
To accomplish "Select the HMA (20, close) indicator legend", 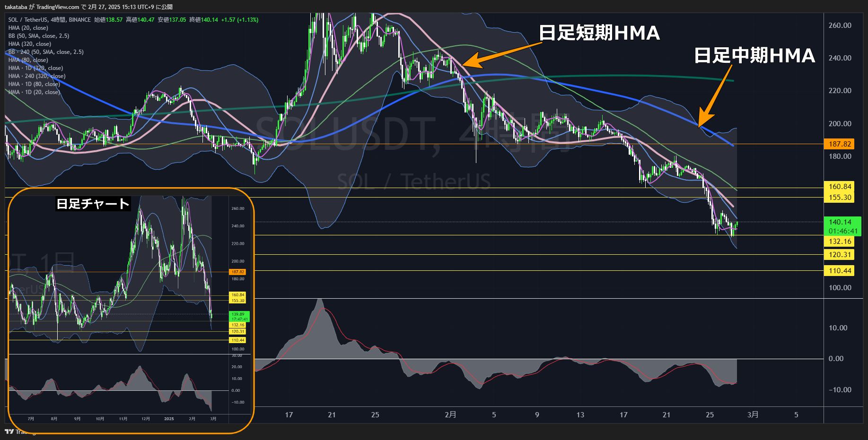I will [28, 28].
